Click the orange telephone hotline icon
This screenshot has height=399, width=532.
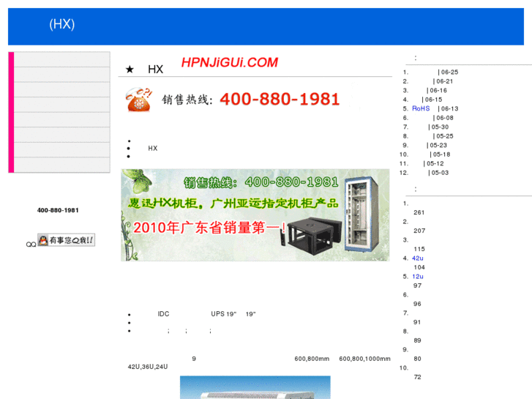tap(138, 100)
